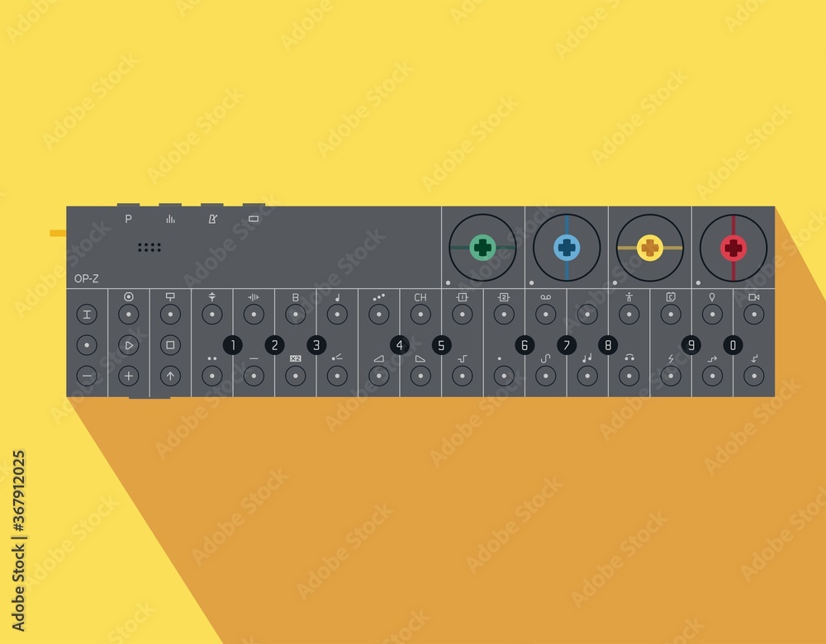This screenshot has width=826, height=644.
Task: Select the black key numbered 5
Action: click(x=441, y=345)
